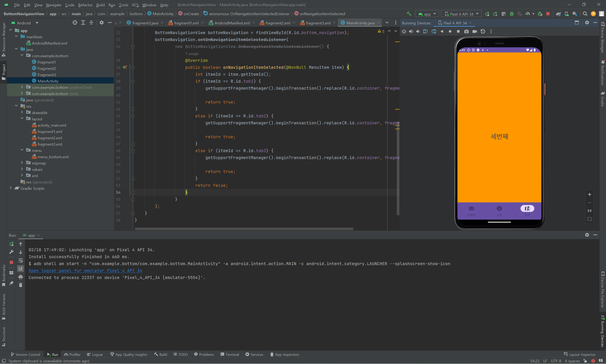The height and width of the screenshot is (364, 606).
Task: Click the Make Project hammer icon
Action: coord(409,14)
